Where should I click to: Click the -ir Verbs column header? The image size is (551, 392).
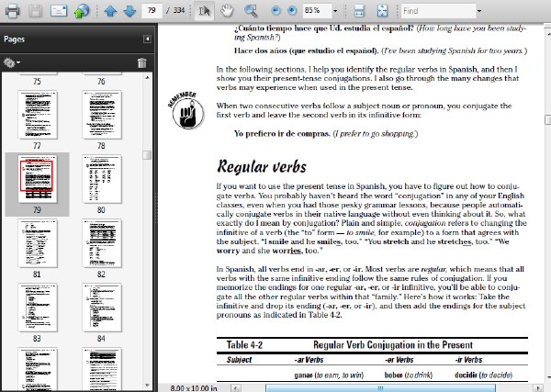[x=468, y=360]
